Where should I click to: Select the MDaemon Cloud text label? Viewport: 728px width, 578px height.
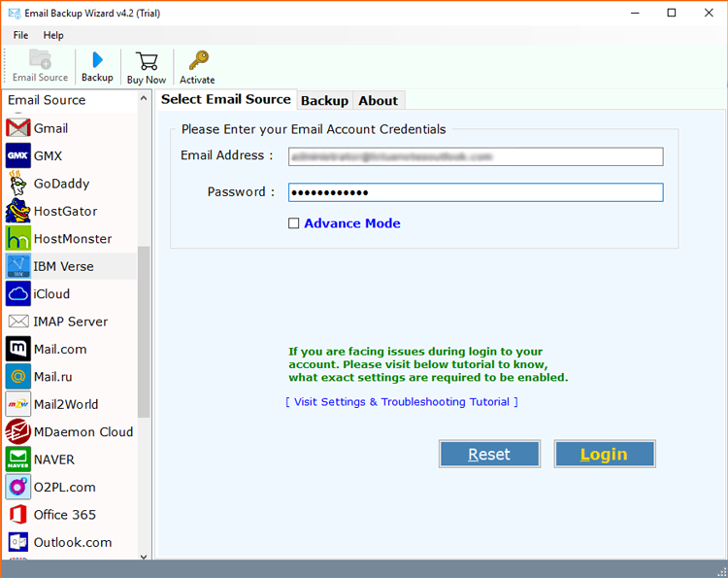(83, 432)
